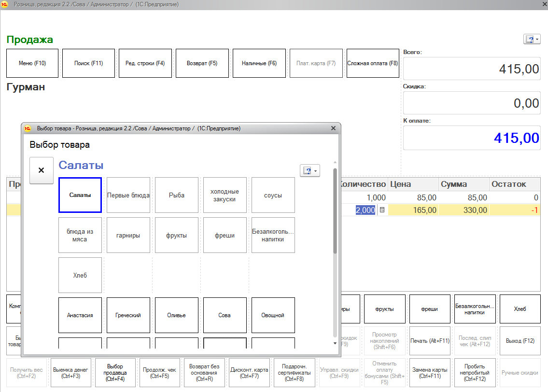
Task: Click the Всего total field
Action: coord(472,69)
